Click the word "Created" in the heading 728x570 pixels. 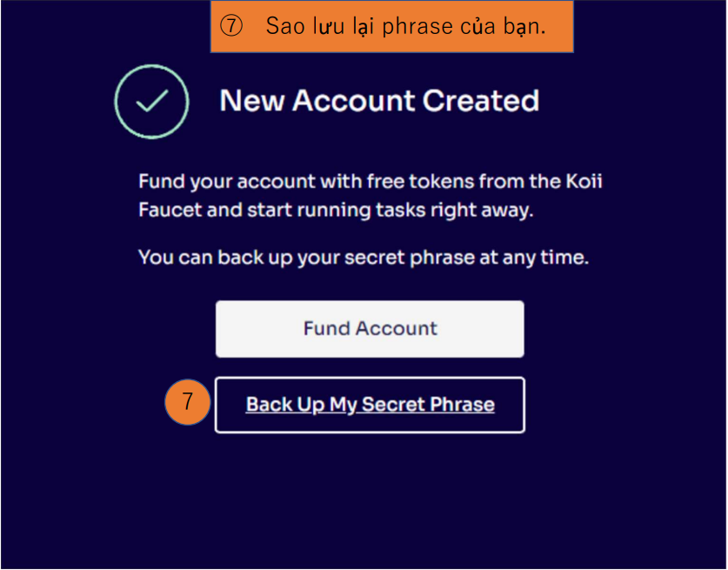[x=481, y=101]
